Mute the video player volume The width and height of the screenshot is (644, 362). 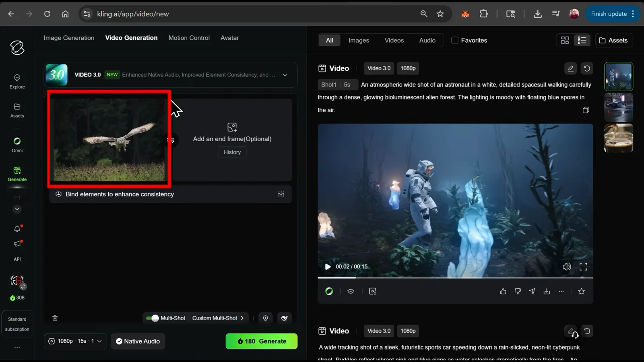(x=567, y=267)
